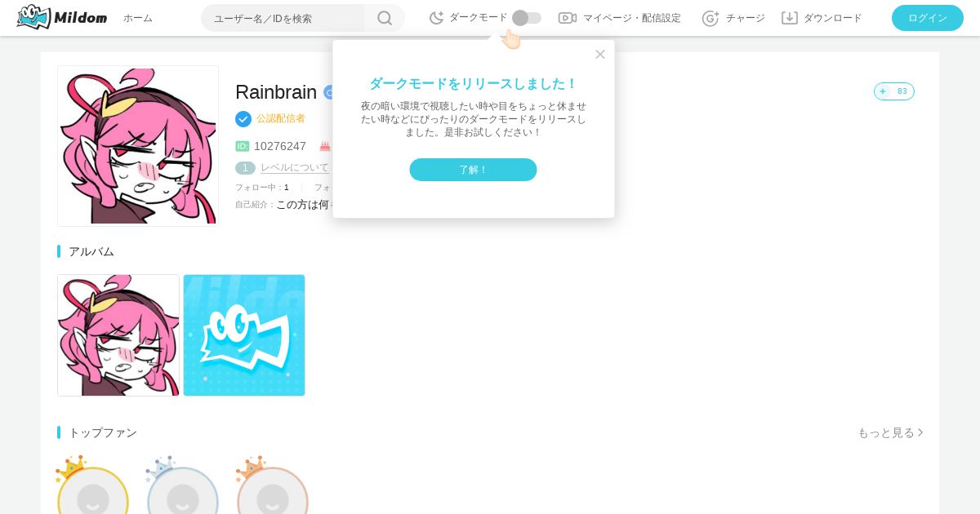Open the pink-haired character album image
Viewport: 980px width, 514px height.
[x=118, y=335]
